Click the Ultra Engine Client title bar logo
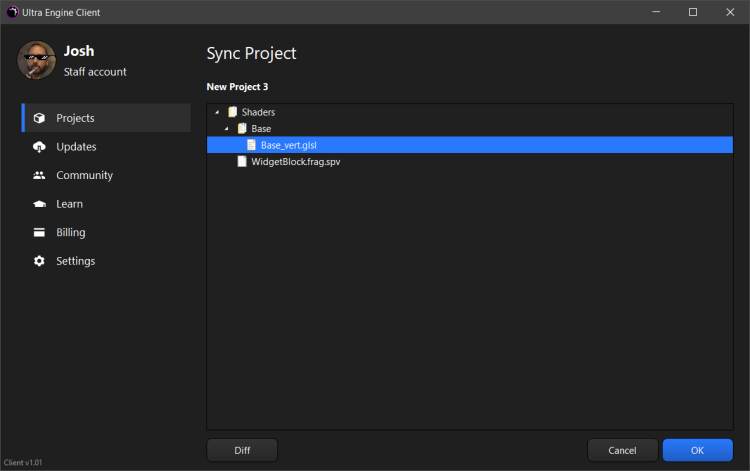Image resolution: width=750 pixels, height=471 pixels. pyautogui.click(x=10, y=12)
